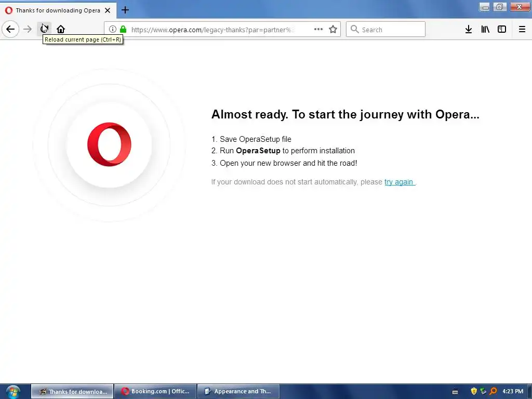Bookmark this page with the star
Screen dimensions: 532x399
333,30
